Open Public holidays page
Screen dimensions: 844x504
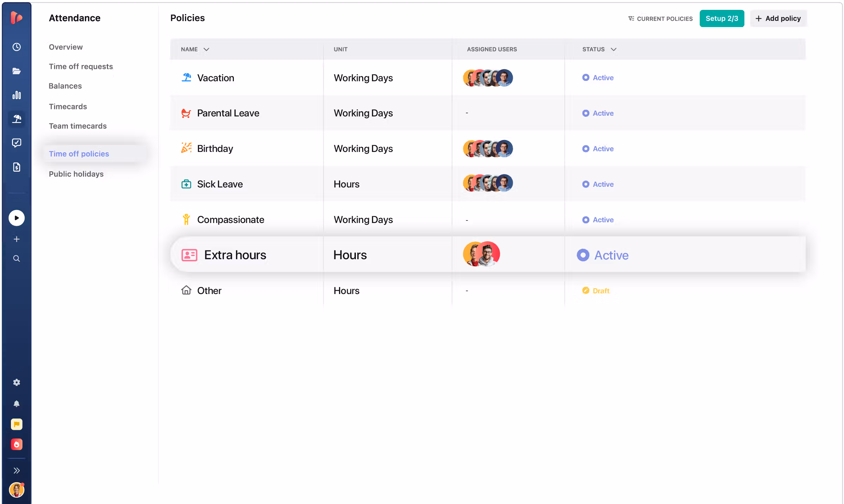point(76,174)
